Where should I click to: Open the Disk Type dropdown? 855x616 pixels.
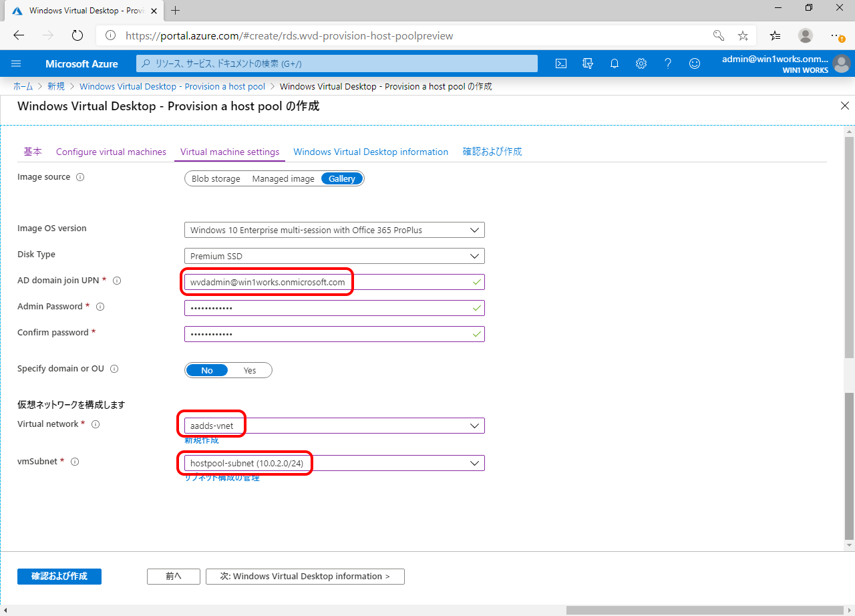(335, 256)
